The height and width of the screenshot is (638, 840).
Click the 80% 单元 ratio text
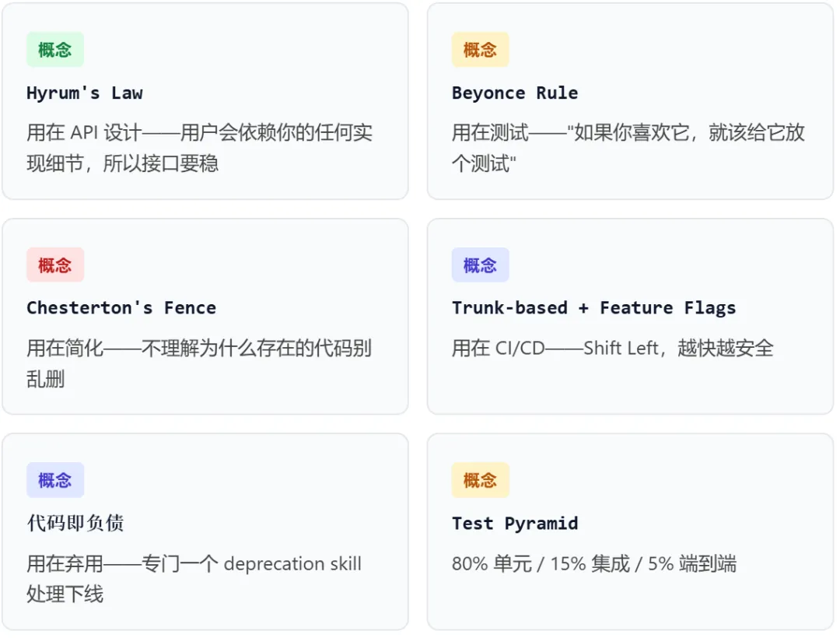(594, 564)
